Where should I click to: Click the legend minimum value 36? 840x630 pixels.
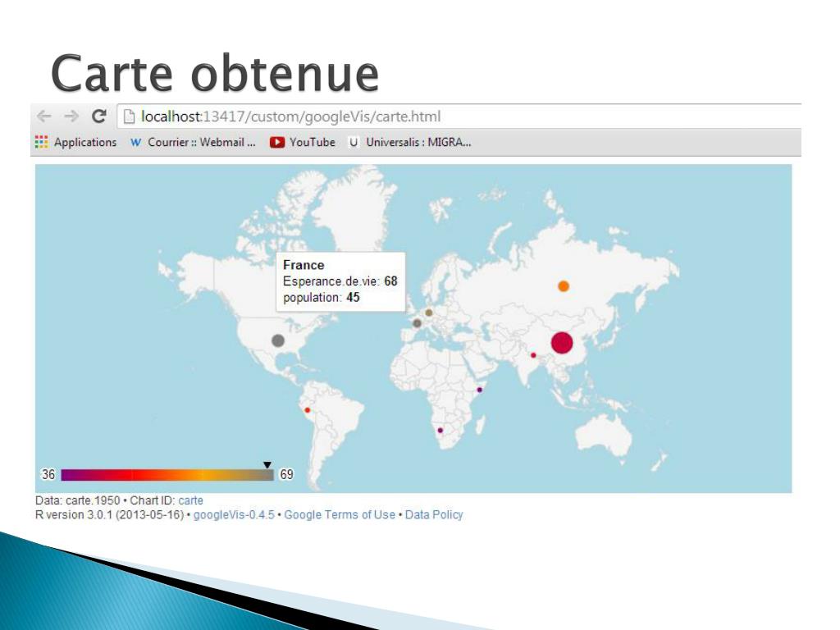click(48, 475)
